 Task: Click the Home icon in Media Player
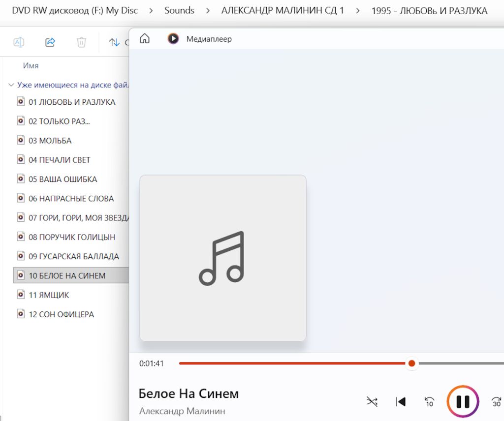click(x=145, y=38)
